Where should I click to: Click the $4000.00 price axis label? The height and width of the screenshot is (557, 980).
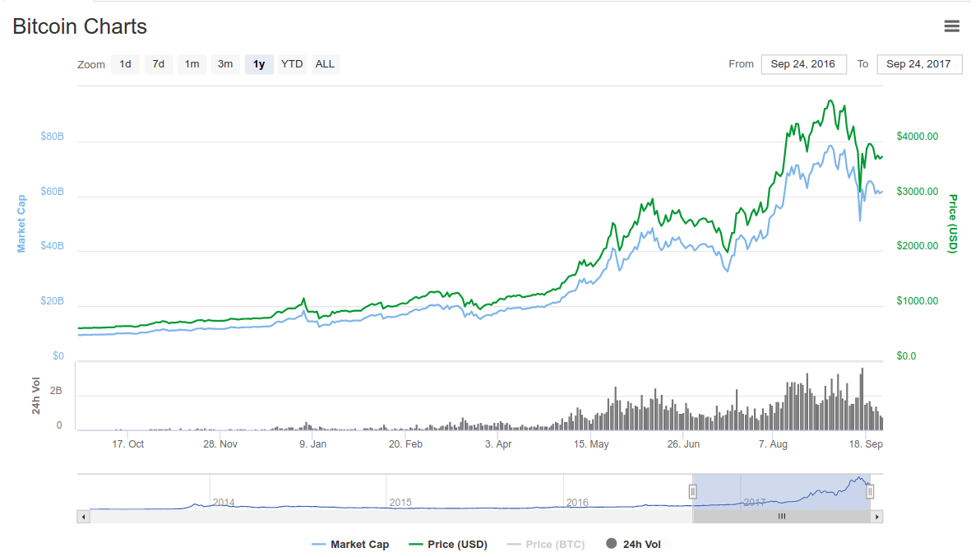(918, 137)
